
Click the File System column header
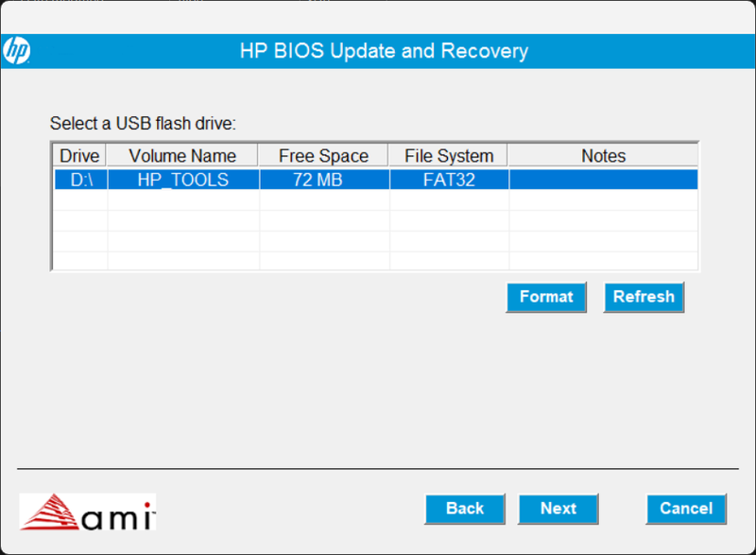click(x=448, y=156)
